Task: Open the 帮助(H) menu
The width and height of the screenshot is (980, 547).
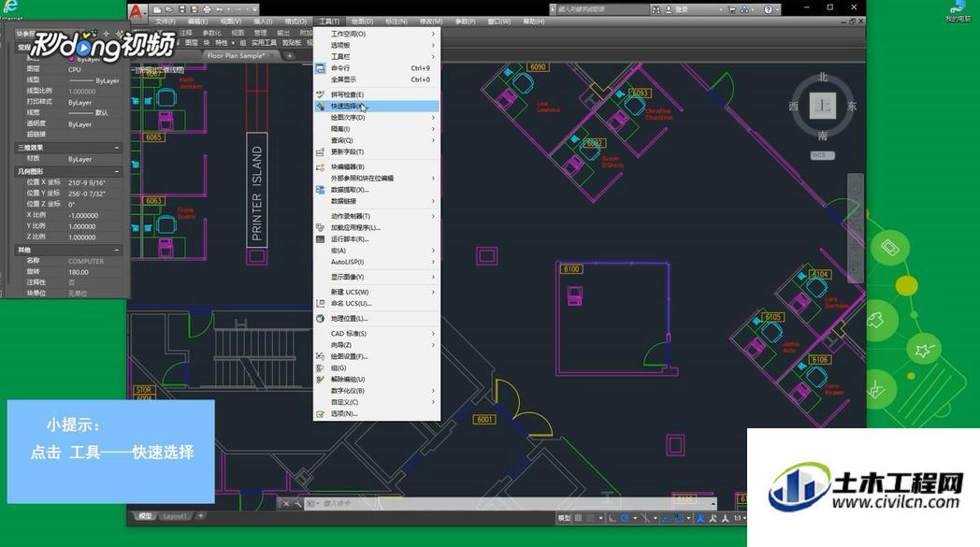Action: point(533,22)
